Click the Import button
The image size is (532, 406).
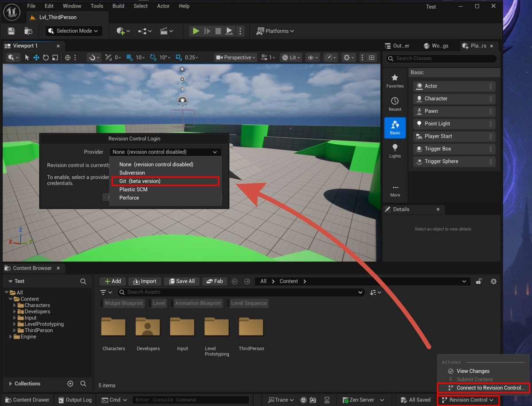point(144,281)
